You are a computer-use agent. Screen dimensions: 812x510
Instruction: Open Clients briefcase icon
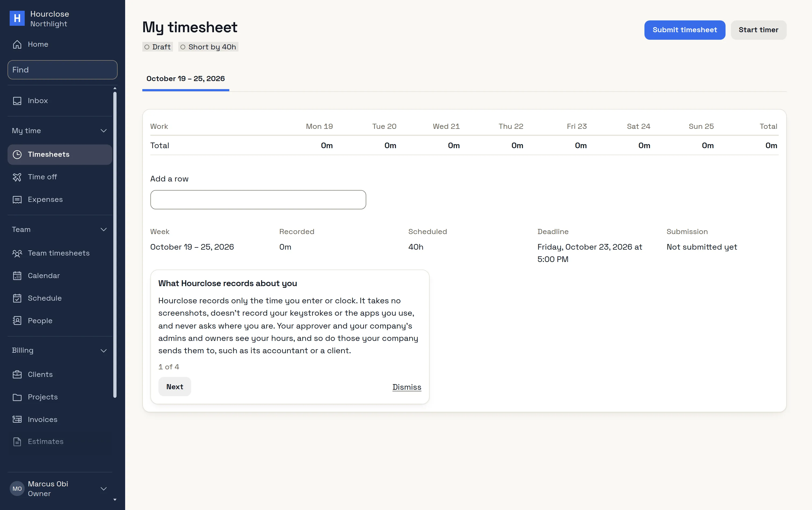(x=17, y=374)
